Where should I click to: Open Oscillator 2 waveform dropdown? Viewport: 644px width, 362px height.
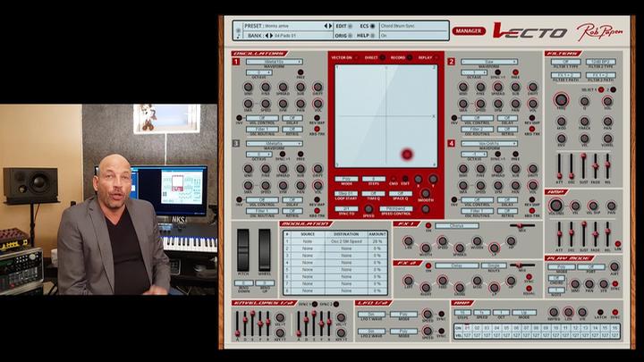point(488,62)
